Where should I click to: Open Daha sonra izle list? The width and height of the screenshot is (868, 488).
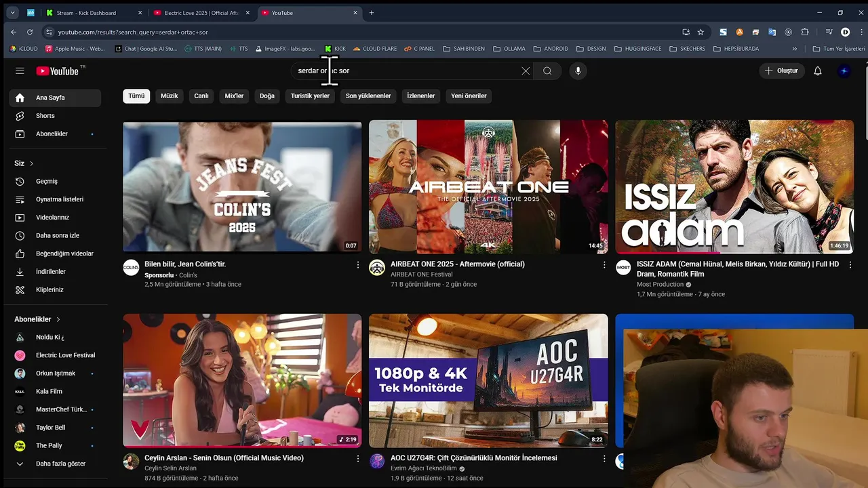(x=55, y=235)
